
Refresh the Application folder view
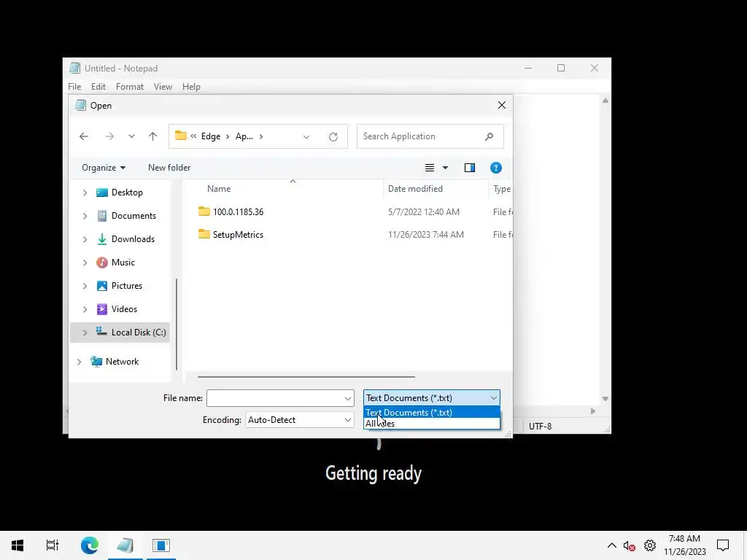pyautogui.click(x=333, y=136)
